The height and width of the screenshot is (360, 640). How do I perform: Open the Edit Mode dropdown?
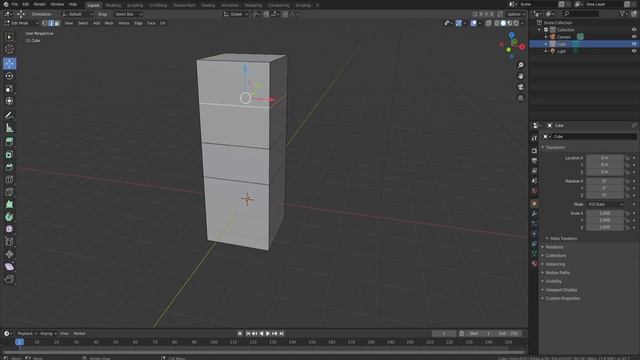coord(22,23)
